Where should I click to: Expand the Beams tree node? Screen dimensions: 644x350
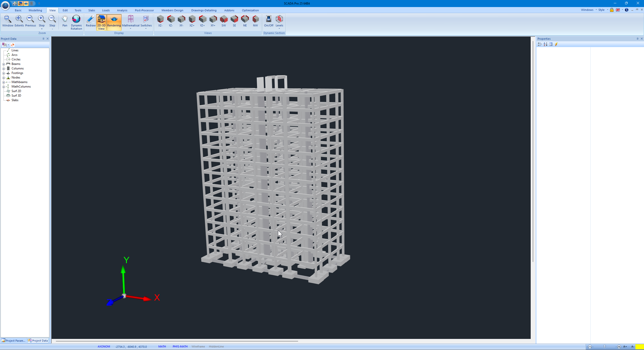[x=4, y=64]
